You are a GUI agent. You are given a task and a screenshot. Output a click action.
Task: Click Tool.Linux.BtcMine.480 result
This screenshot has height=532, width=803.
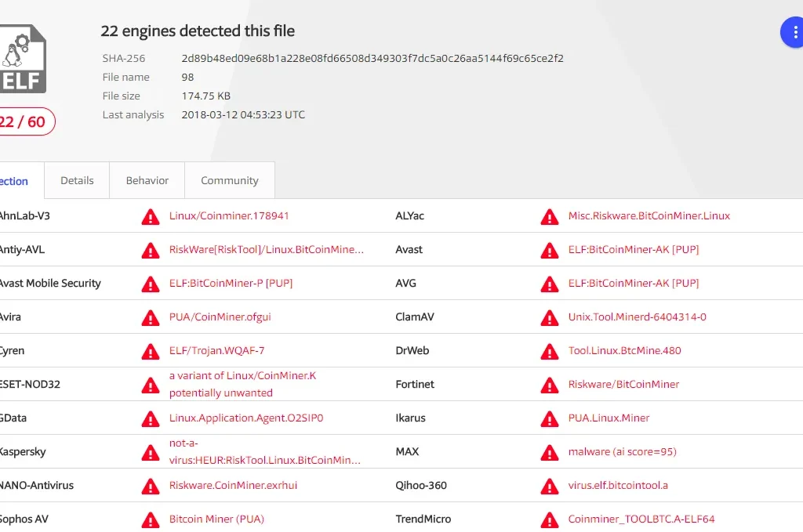[x=625, y=351]
